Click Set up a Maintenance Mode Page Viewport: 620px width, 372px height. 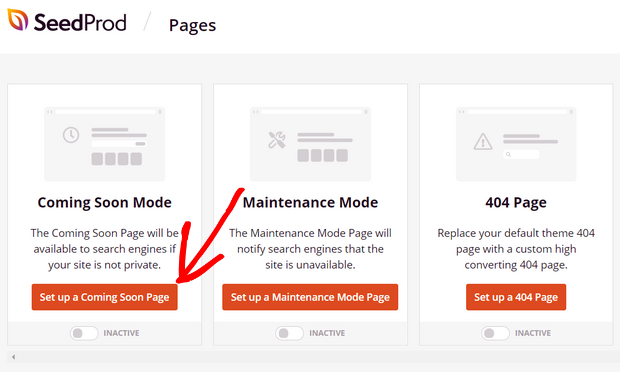coord(310,297)
